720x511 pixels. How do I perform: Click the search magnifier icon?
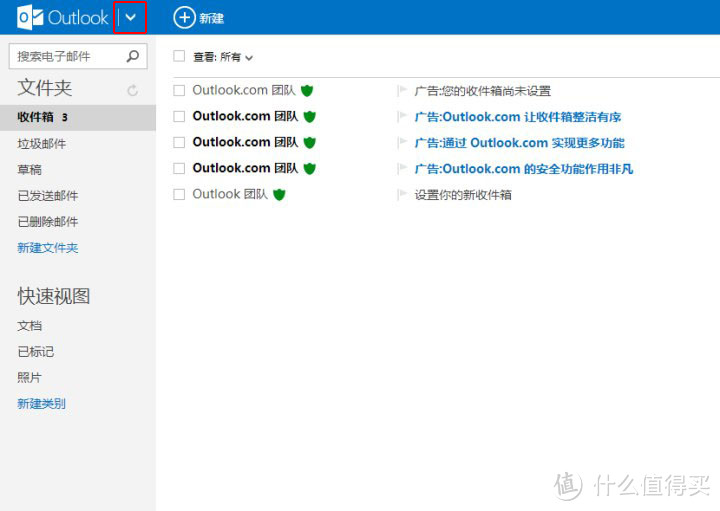(133, 56)
